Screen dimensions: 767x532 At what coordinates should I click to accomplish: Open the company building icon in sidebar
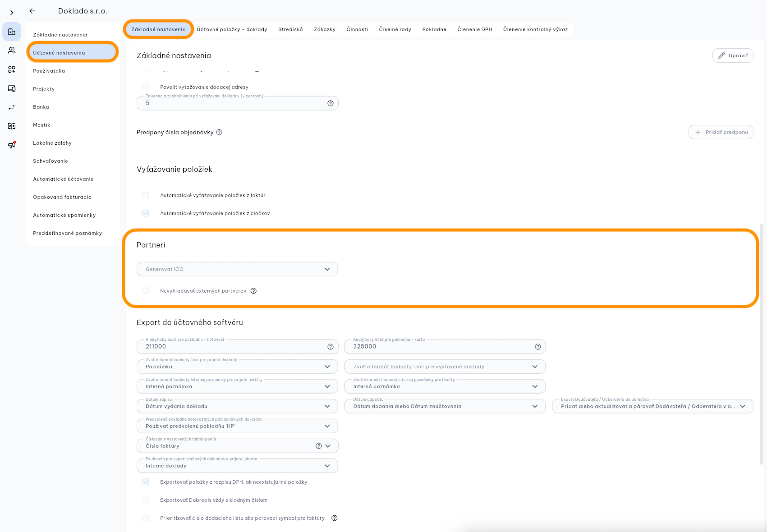[x=12, y=32]
